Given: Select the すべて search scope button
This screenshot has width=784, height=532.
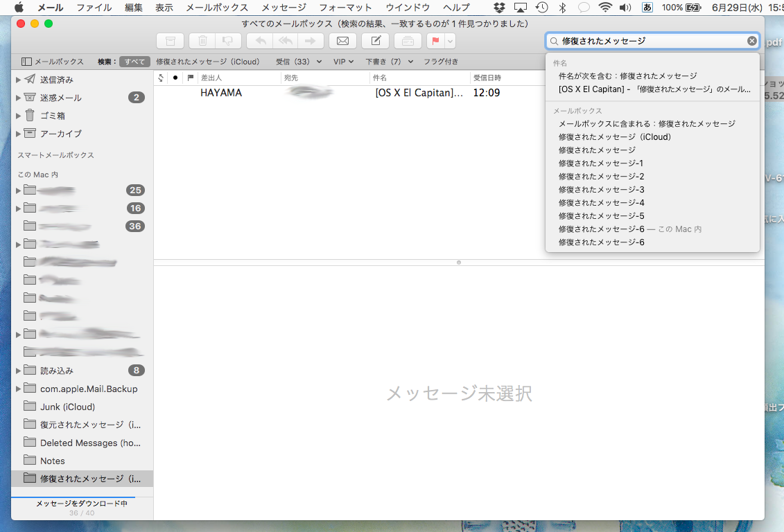Looking at the screenshot, I should point(134,62).
